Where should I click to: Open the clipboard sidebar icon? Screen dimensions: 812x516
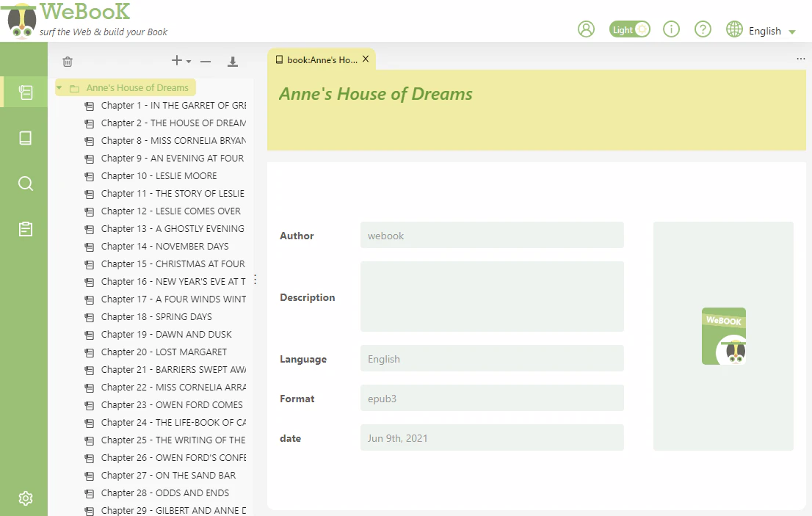26,229
